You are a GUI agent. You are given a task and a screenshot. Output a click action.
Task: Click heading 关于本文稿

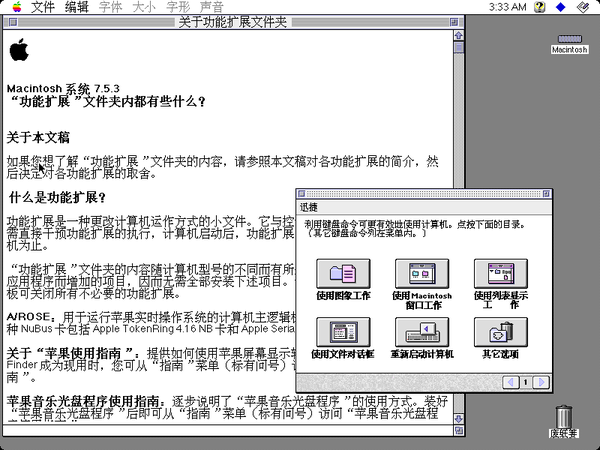click(x=38, y=138)
